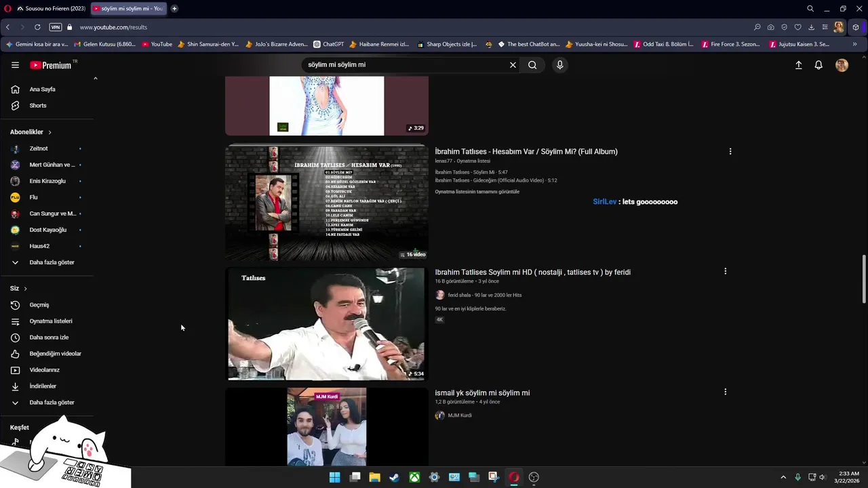868x488 pixels.
Task: Open the ChatGPT bookmark
Action: (329, 44)
